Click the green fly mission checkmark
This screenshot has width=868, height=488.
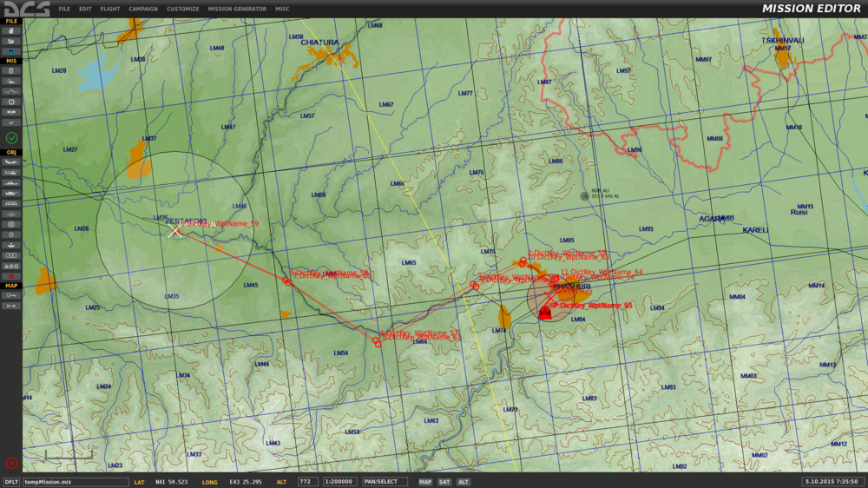click(x=11, y=138)
